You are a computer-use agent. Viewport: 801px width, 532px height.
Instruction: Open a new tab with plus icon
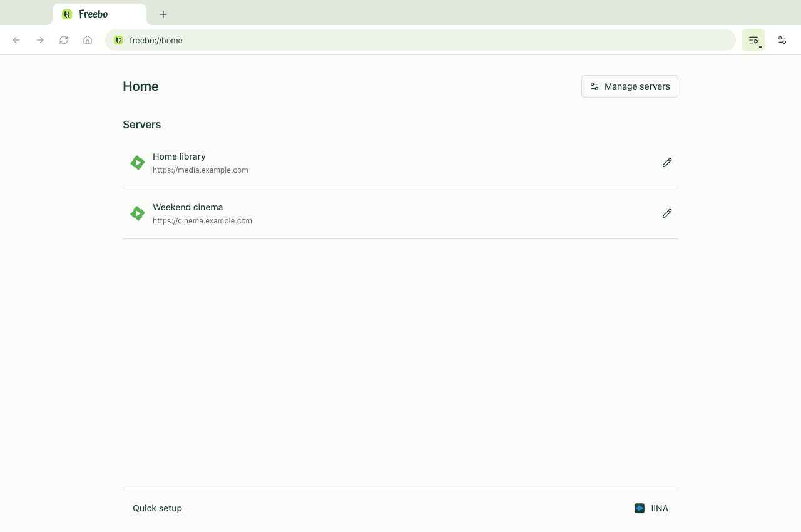coord(163,14)
